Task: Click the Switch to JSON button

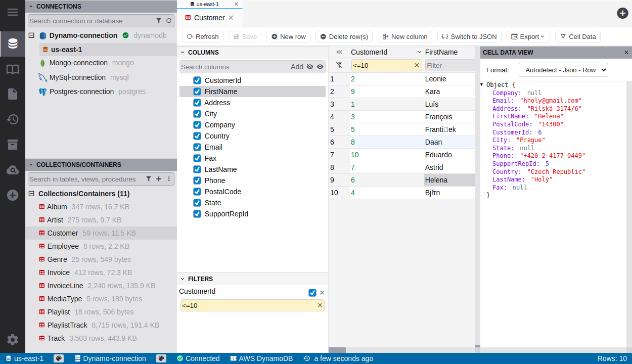Action: (469, 36)
